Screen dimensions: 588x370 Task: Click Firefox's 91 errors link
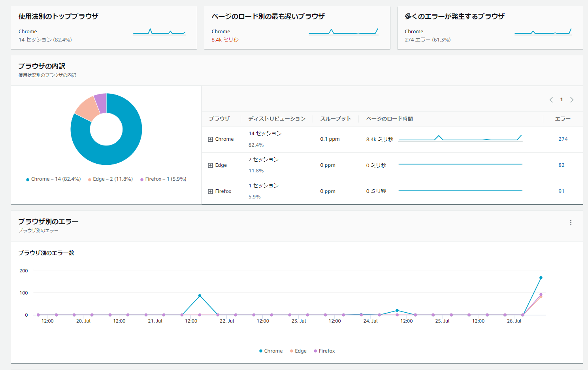[562, 191]
